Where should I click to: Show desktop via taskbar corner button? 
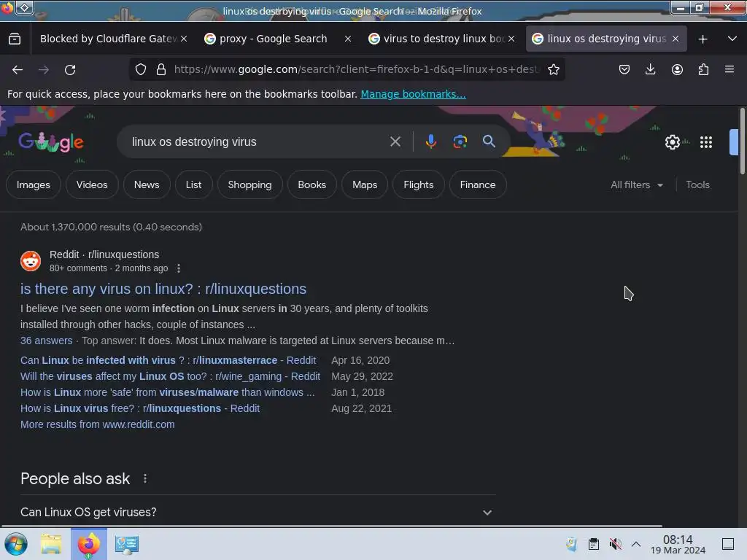(x=728, y=544)
